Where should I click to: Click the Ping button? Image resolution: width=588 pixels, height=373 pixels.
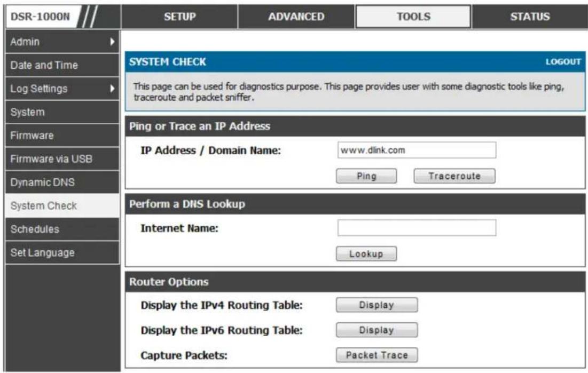pyautogui.click(x=366, y=176)
